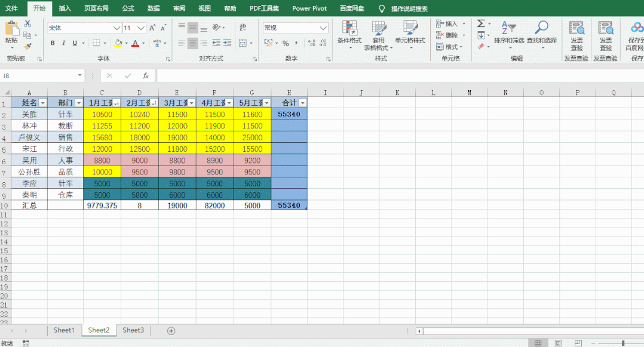
Task: Click the Format Painter brush icon
Action: (27, 47)
